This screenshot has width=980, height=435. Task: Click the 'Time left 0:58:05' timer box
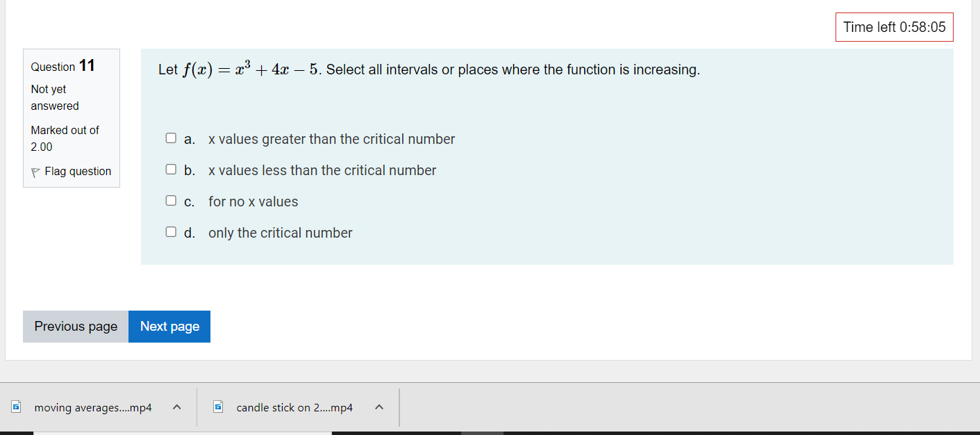(894, 26)
